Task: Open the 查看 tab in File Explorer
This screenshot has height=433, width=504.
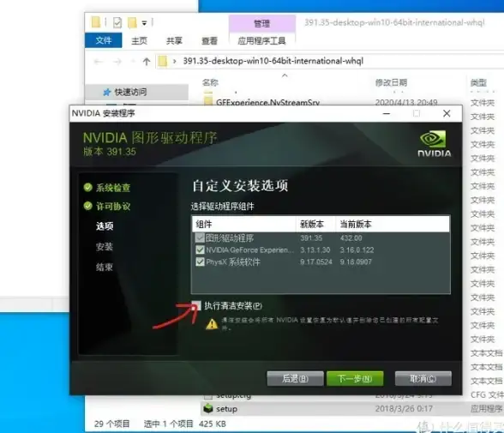Action: pyautogui.click(x=209, y=41)
